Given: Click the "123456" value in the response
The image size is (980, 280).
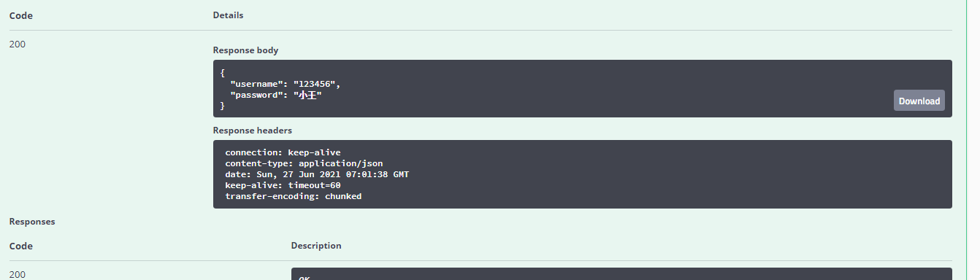Looking at the screenshot, I should click(314, 84).
